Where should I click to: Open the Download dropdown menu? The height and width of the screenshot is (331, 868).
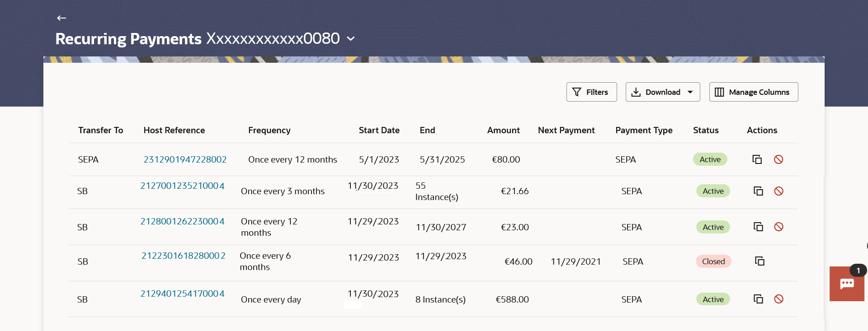[662, 92]
